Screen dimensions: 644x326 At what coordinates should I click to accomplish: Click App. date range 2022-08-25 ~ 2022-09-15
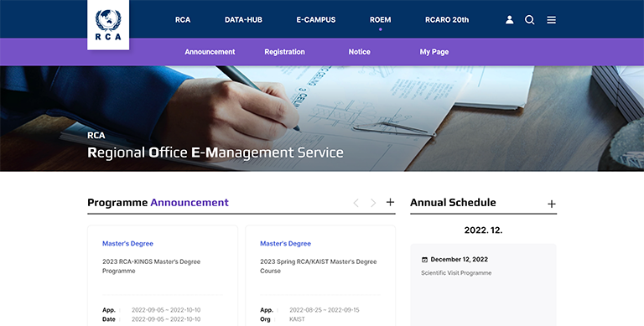pyautogui.click(x=324, y=310)
